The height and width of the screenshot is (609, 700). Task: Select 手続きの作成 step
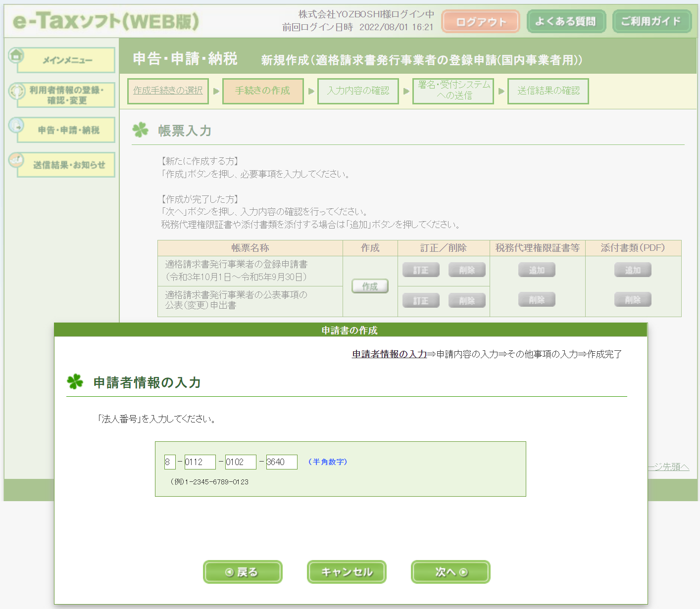coord(263,91)
